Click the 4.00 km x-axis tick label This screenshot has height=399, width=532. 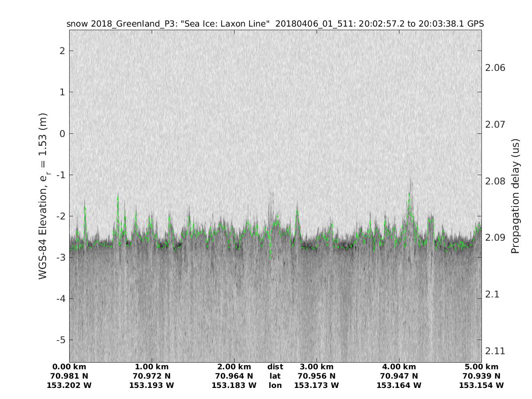(x=399, y=367)
